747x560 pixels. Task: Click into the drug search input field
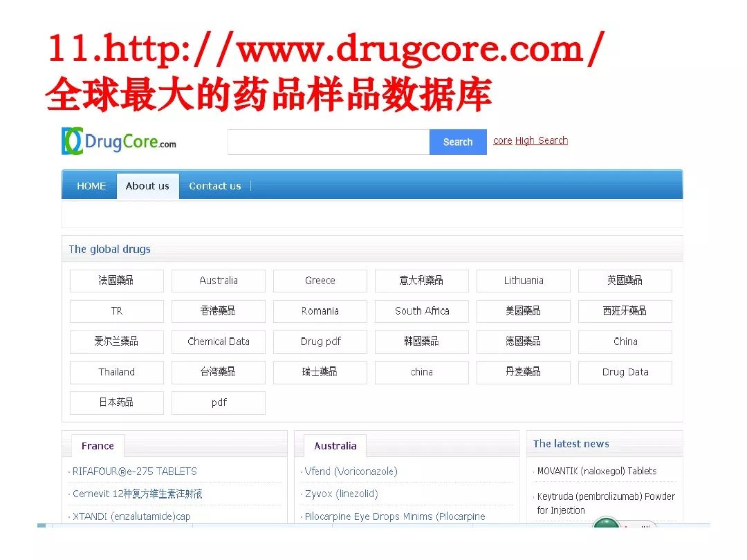pos(329,142)
